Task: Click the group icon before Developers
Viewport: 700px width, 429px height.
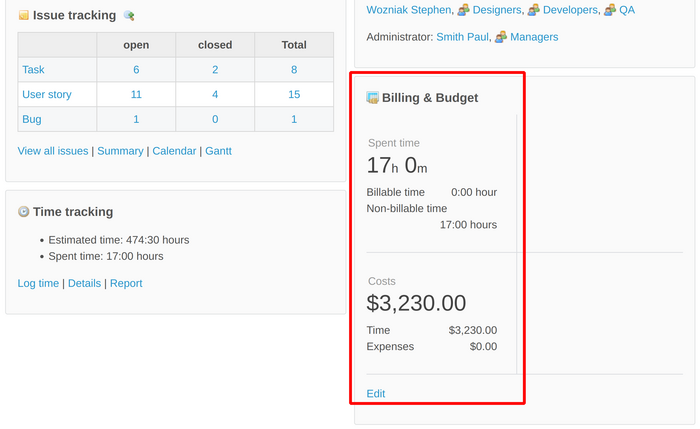Action: point(534,10)
